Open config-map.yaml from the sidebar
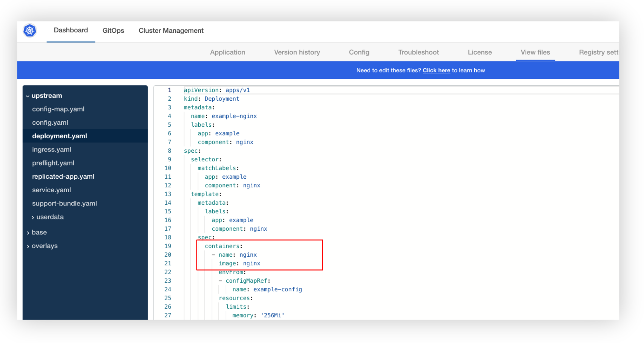The image size is (644, 343). pyautogui.click(x=58, y=109)
